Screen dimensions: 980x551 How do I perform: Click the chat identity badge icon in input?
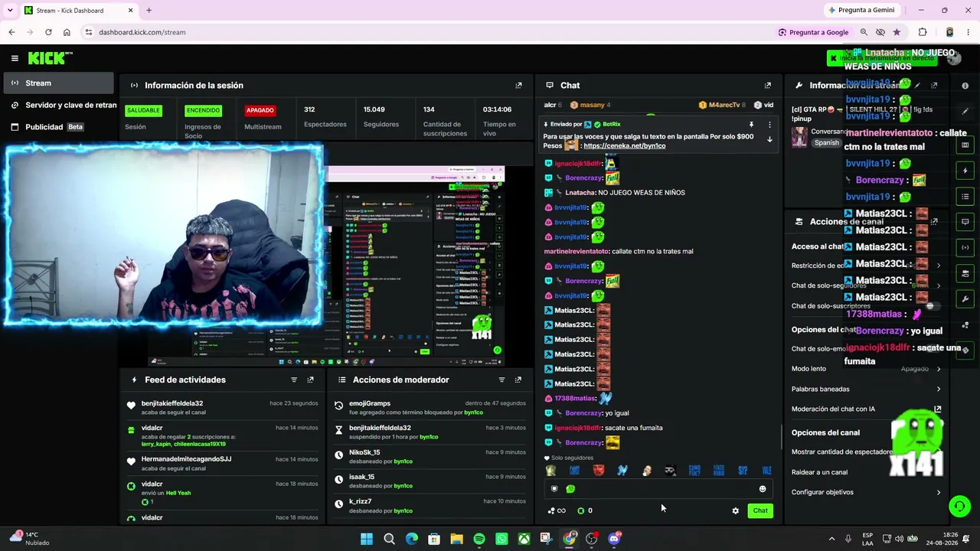point(554,489)
